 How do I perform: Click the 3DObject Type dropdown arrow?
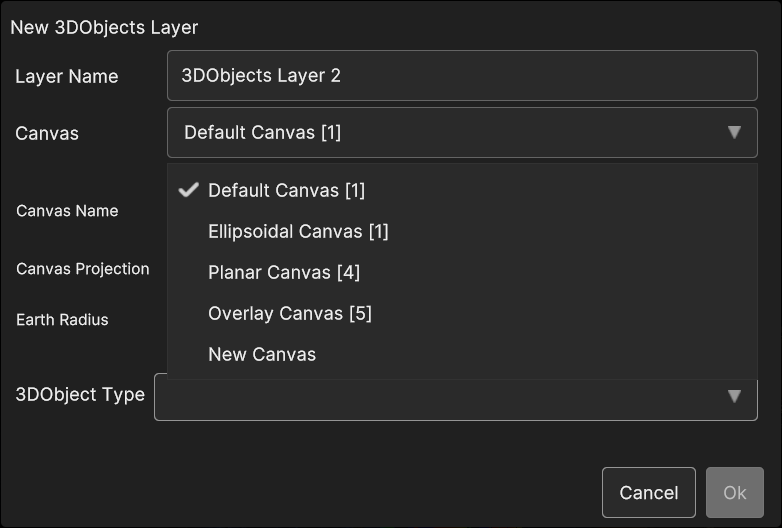(734, 396)
